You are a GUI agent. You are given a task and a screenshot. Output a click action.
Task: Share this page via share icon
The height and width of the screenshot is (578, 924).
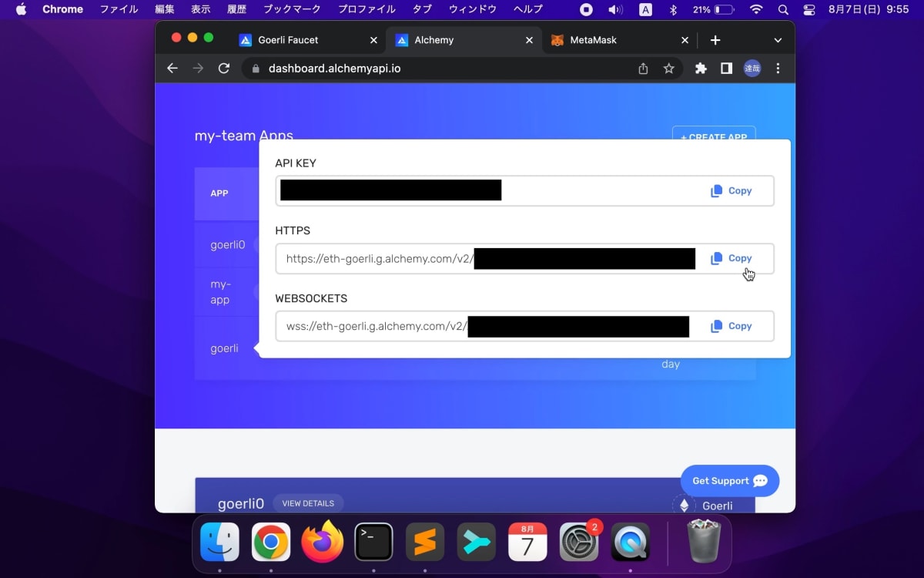coord(643,69)
